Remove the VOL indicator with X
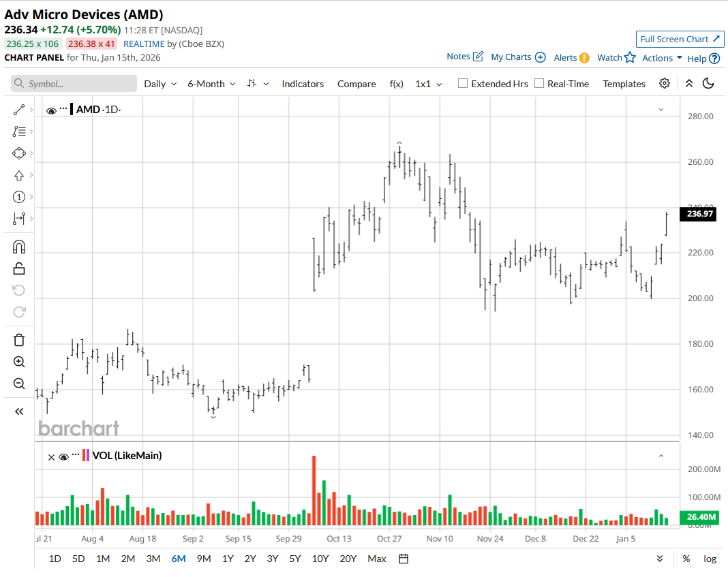 coord(52,457)
